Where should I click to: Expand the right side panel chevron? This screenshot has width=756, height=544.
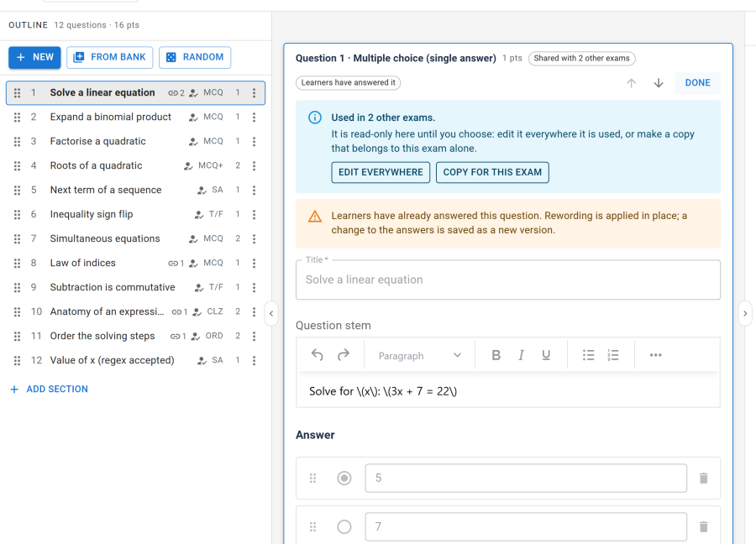coord(745,314)
